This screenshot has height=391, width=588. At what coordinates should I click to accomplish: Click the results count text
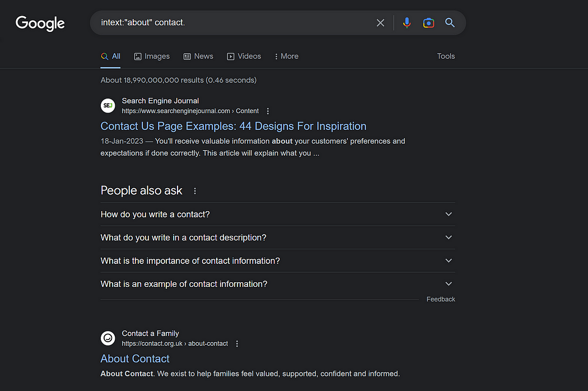click(x=179, y=80)
